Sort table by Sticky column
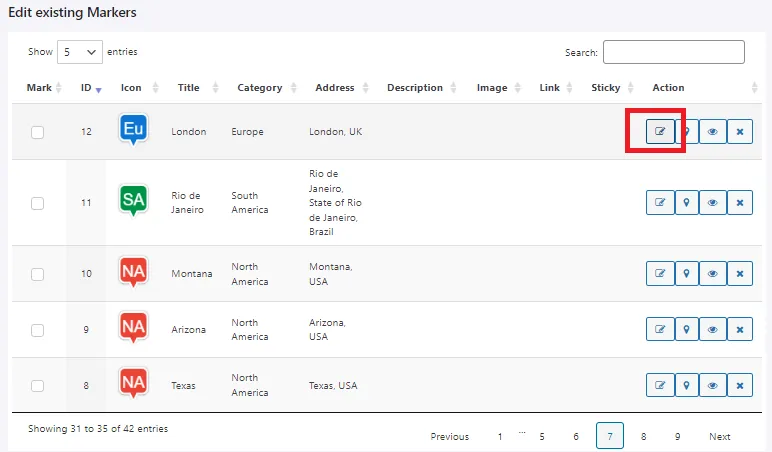The width and height of the screenshot is (772, 452). [611, 88]
